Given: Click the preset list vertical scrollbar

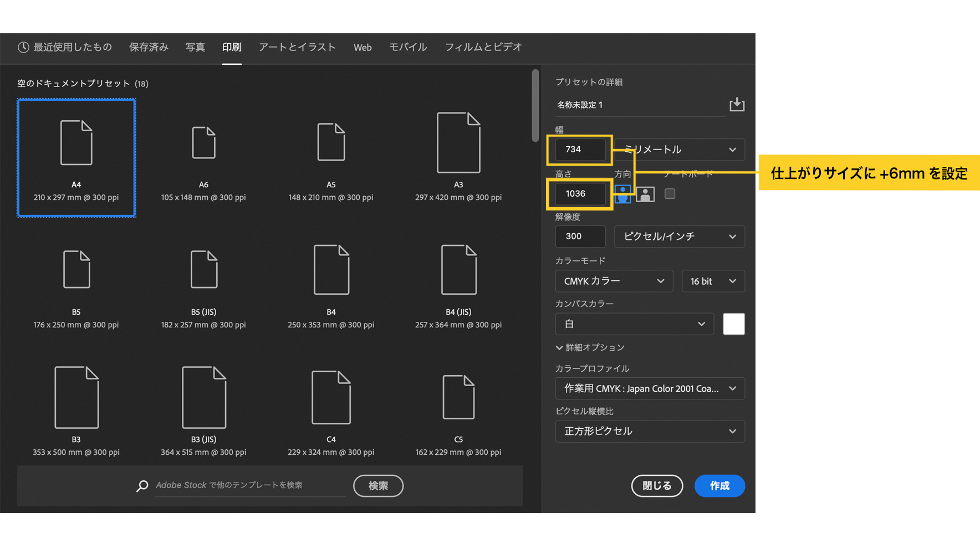Looking at the screenshot, I should pos(535,105).
